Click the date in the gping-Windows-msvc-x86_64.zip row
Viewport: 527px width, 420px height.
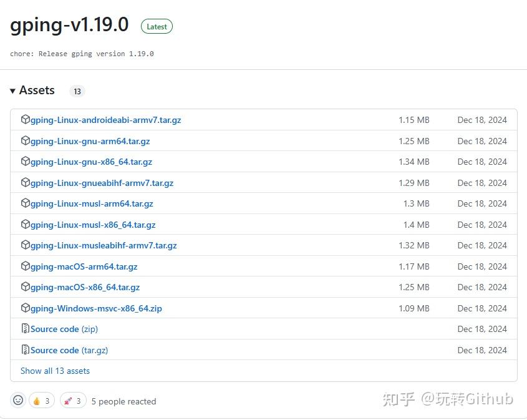482,308
